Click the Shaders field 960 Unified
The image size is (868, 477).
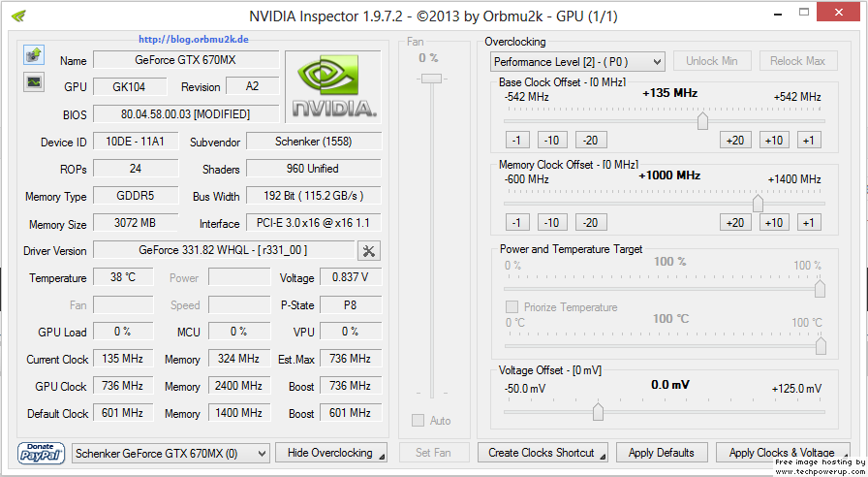(314, 169)
